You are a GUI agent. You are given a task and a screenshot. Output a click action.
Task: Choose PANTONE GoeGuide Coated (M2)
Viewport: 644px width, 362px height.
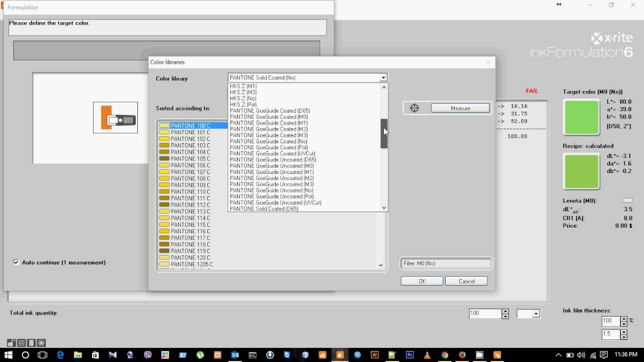[269, 129]
